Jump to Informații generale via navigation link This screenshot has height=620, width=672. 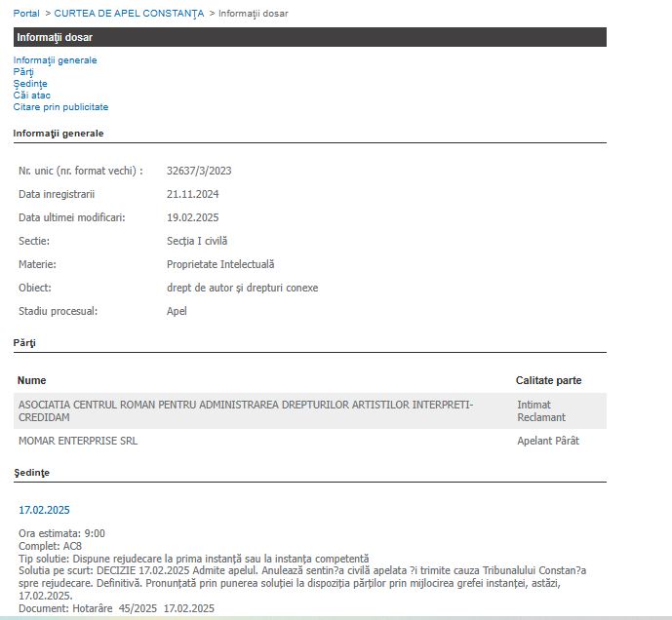(55, 60)
